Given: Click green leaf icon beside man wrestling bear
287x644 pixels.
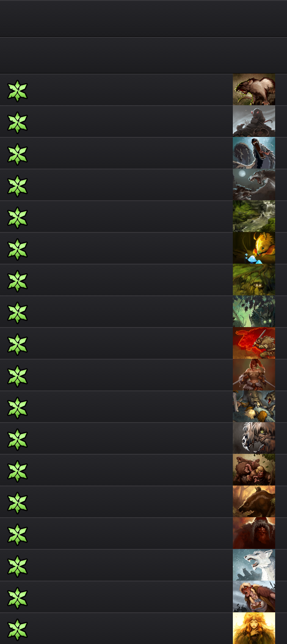Looking at the screenshot, I should click(17, 471).
